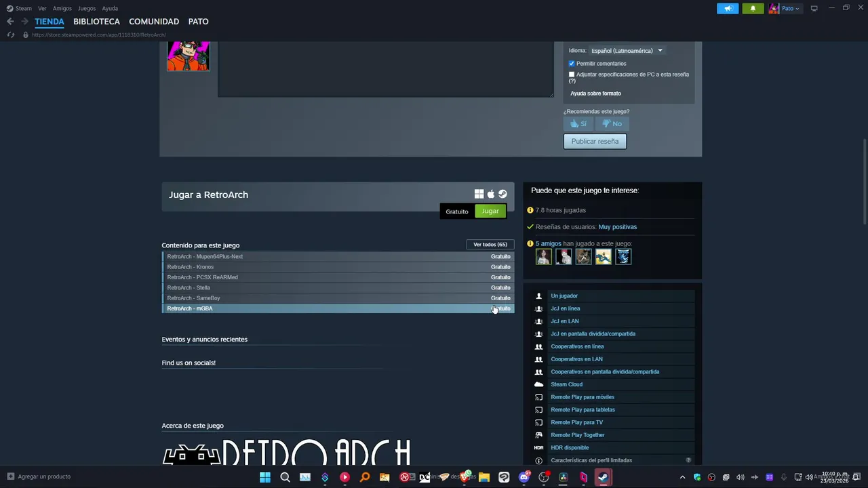Click Ver todos (65) button
The image size is (868, 488).
click(490, 244)
